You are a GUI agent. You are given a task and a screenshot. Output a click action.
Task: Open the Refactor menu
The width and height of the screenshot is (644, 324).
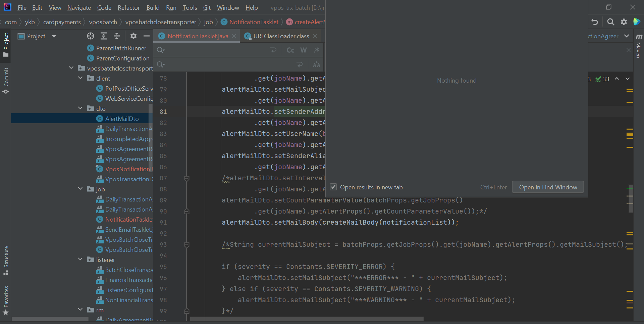point(128,7)
